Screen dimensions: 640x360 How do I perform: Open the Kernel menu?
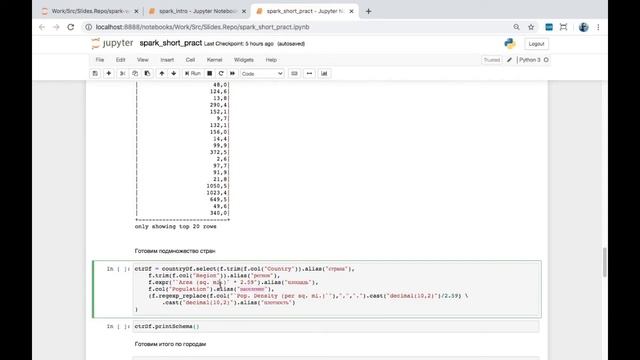214,60
